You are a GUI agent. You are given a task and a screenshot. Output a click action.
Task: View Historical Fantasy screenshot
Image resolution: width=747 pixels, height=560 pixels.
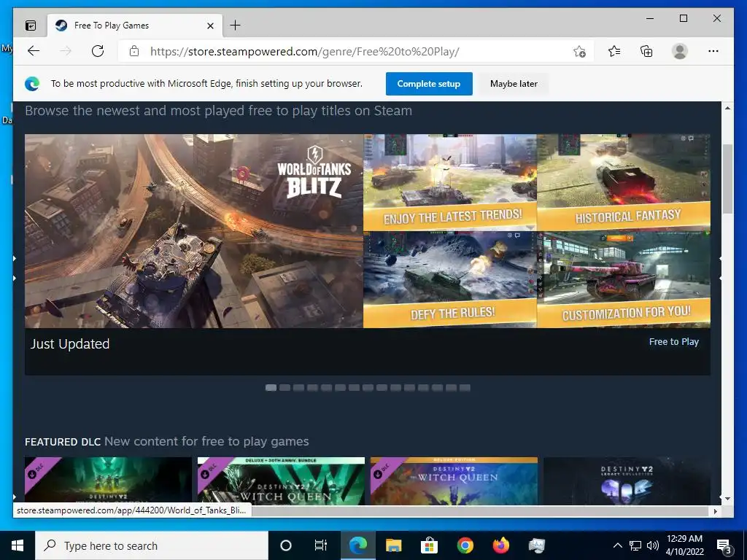[624, 182]
